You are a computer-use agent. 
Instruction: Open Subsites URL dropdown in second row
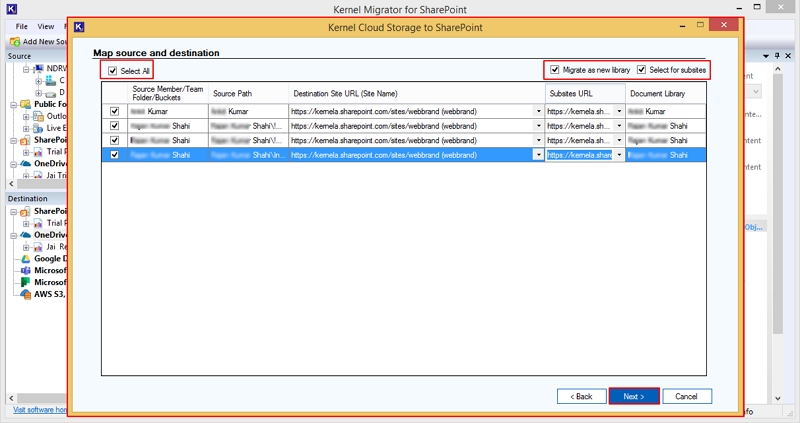click(619, 126)
